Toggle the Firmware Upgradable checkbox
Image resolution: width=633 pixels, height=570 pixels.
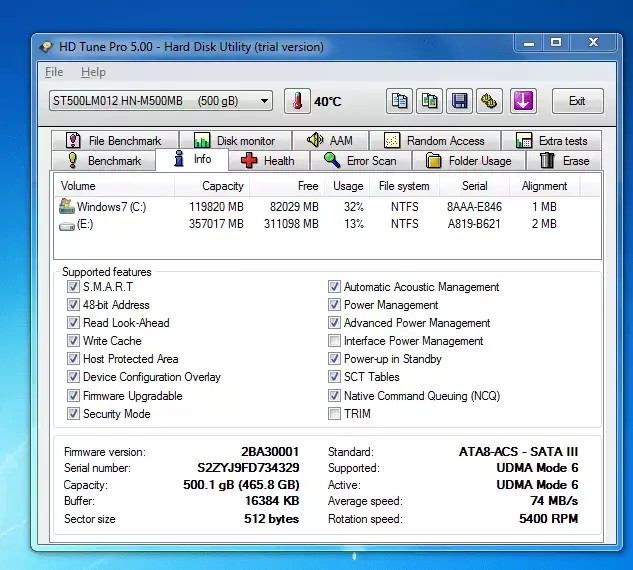pos(73,395)
